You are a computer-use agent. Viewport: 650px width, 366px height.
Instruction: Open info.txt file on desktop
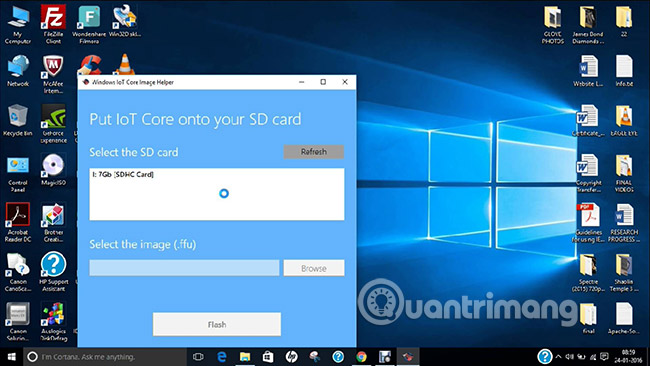624,70
